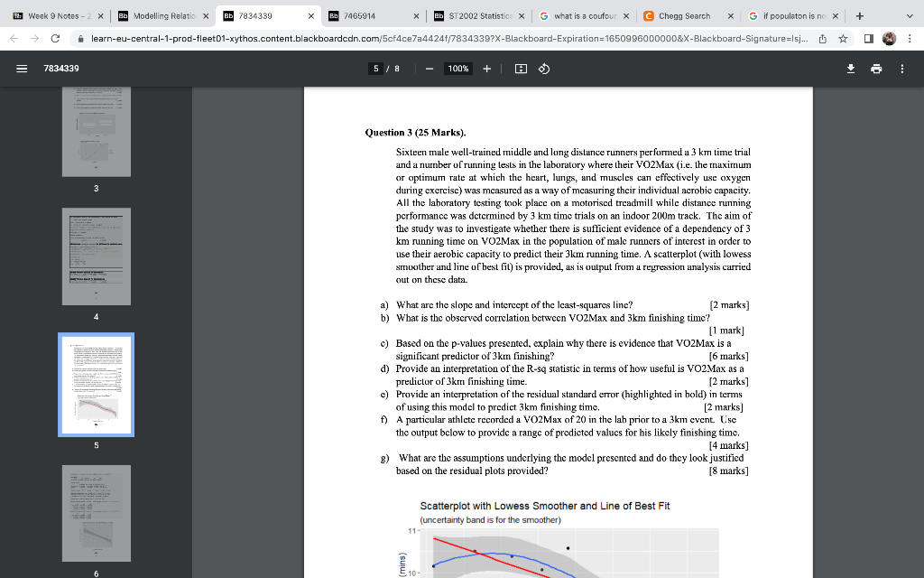Toggle the browser side panel icon

[869, 38]
